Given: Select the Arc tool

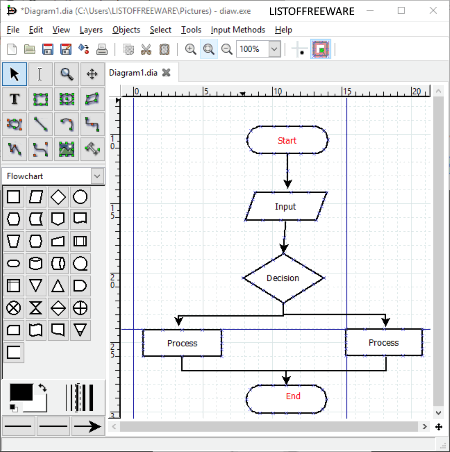Looking at the screenshot, I should [66, 124].
